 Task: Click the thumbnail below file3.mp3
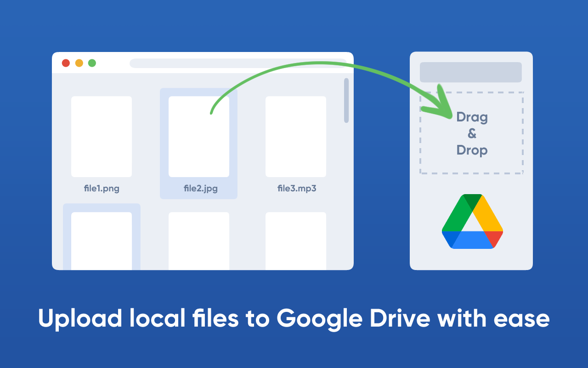pos(295,240)
